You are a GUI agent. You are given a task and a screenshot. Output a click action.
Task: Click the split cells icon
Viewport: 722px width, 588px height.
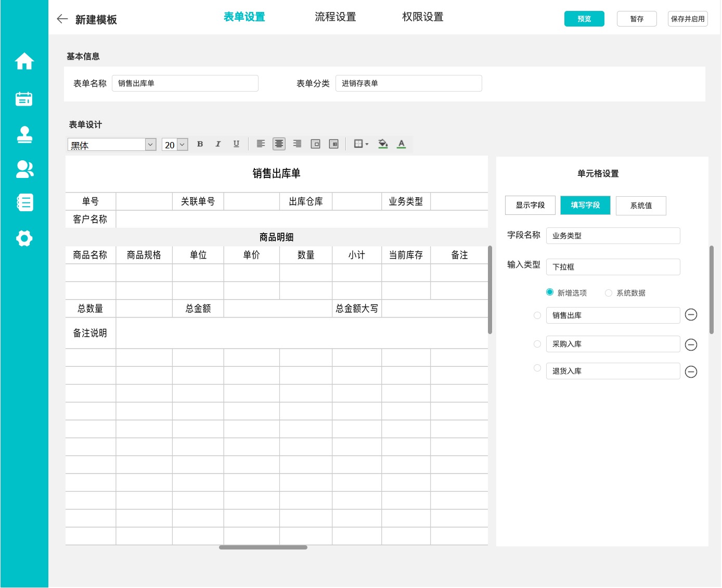[333, 144]
